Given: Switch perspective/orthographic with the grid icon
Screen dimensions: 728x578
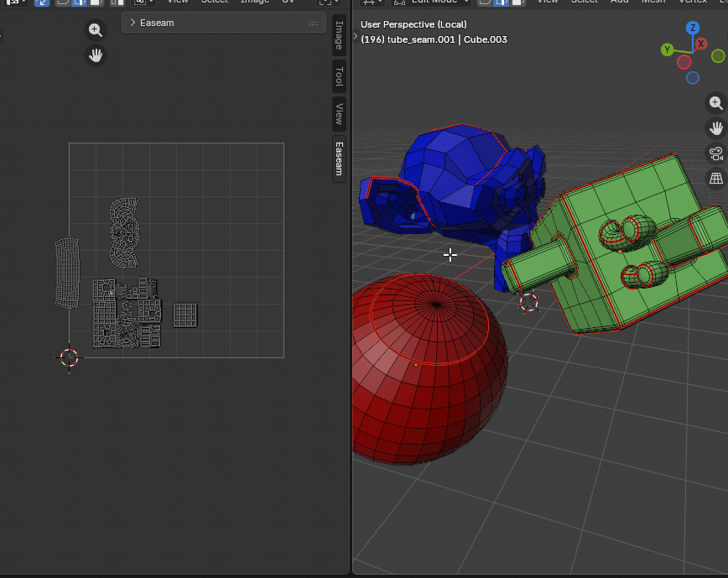Looking at the screenshot, I should (716, 179).
